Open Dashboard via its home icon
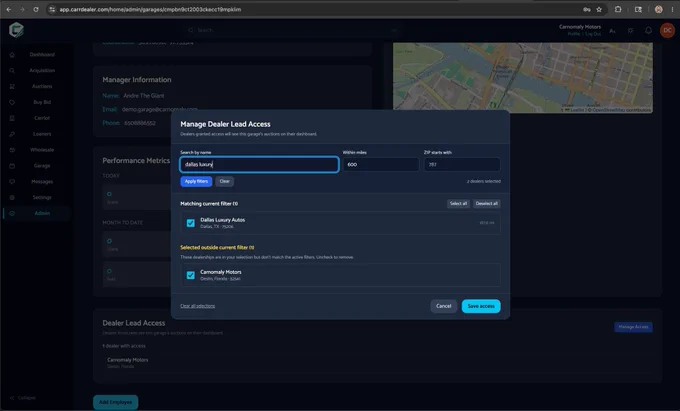This screenshot has width=680, height=411. click(x=12, y=55)
